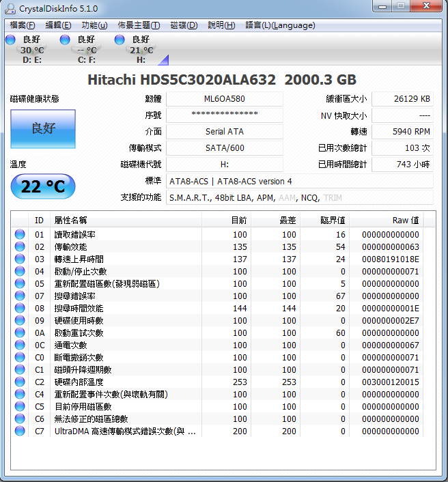Screen dimensions: 448x482
Task: Click the status orb for C6 無法修正的磁區總數
Action: [x=20, y=419]
